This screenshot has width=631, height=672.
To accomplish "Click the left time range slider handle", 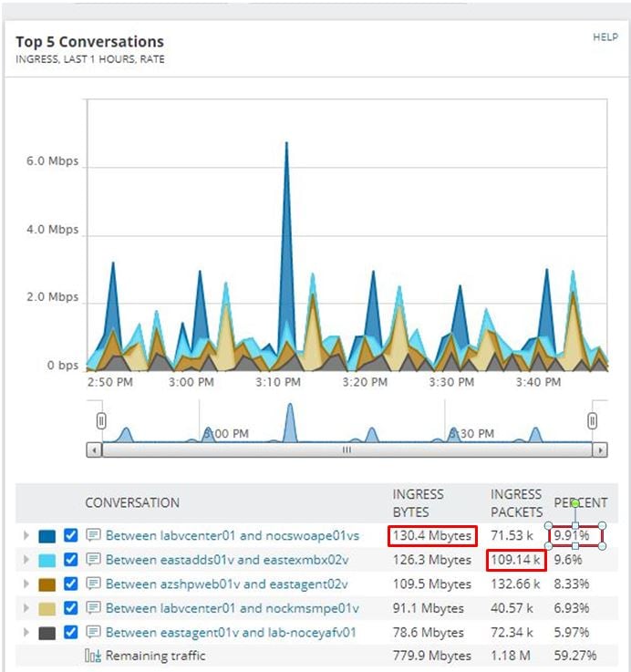I will (101, 420).
